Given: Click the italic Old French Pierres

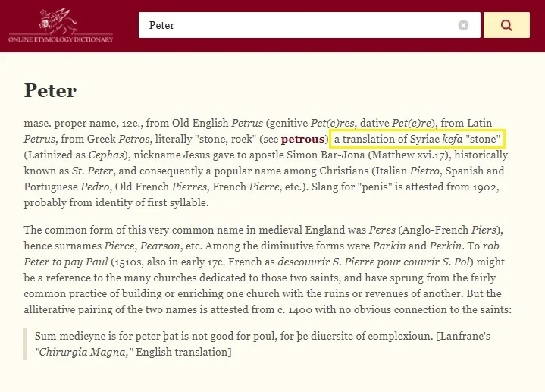Looking at the screenshot, I should point(189,187).
